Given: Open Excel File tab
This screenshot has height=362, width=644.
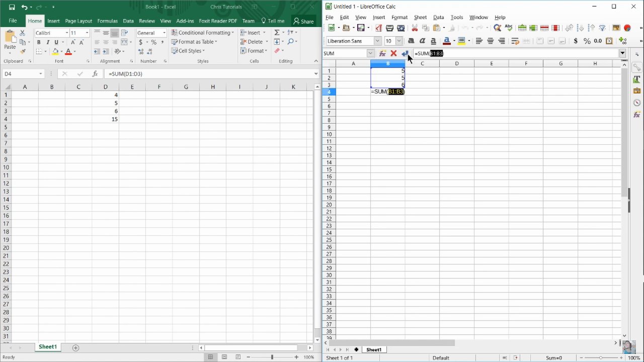Looking at the screenshot, I should point(13,21).
